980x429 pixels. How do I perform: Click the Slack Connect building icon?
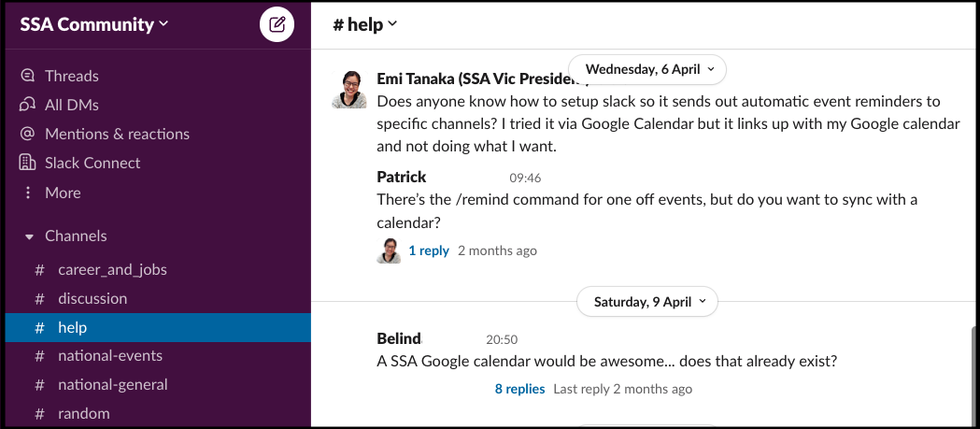tap(27, 163)
